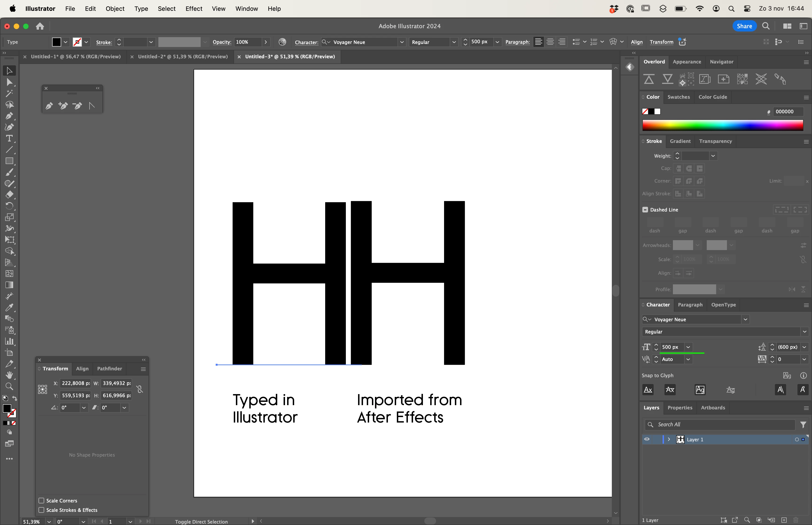Expand Layer 1 contents
812x525 pixels.
pos(669,439)
